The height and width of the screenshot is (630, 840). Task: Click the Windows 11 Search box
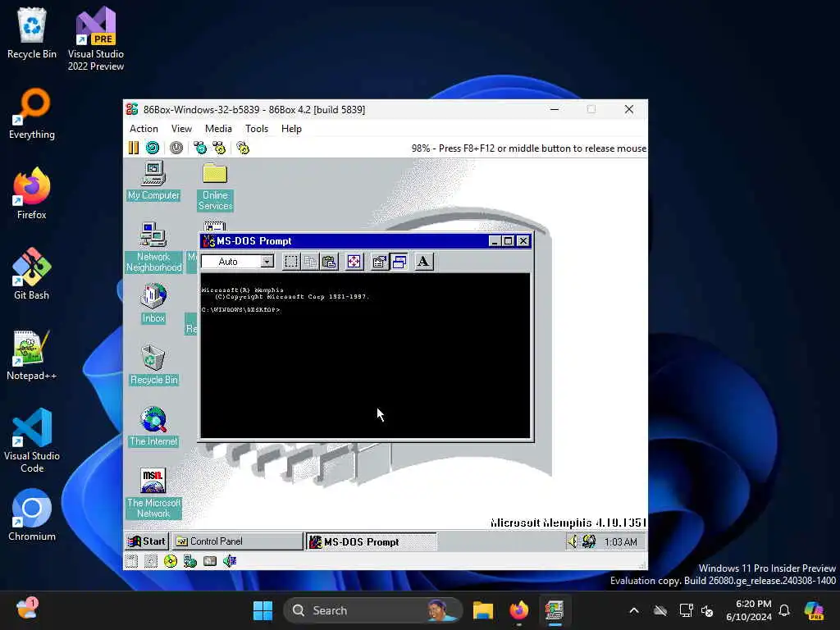tap(372, 610)
